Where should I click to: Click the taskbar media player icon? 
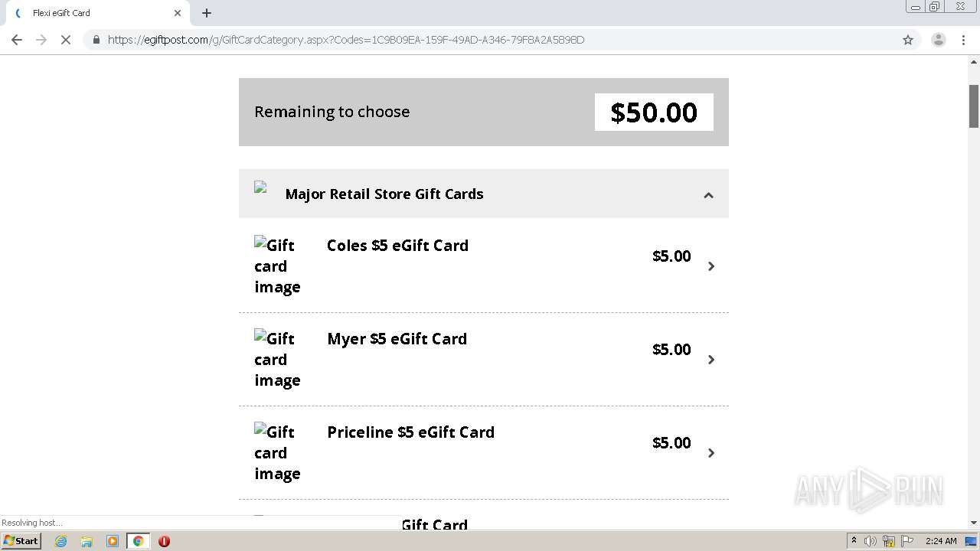tap(113, 541)
